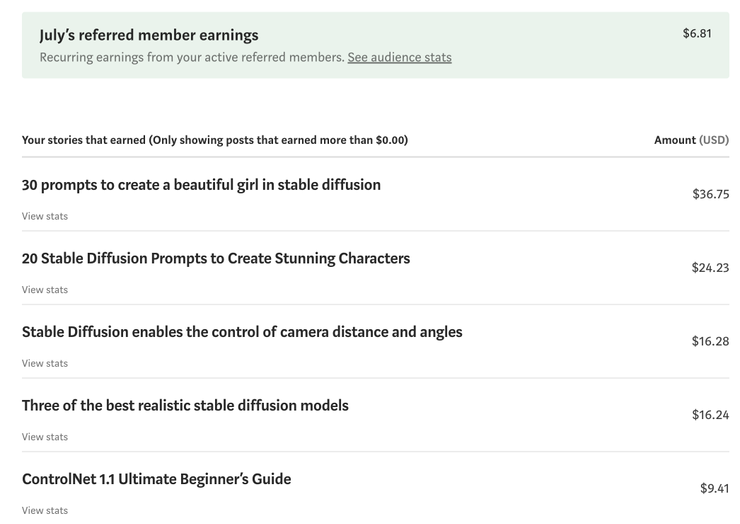View stats for the realistic models story
This screenshot has height=524, width=740.
tap(45, 437)
